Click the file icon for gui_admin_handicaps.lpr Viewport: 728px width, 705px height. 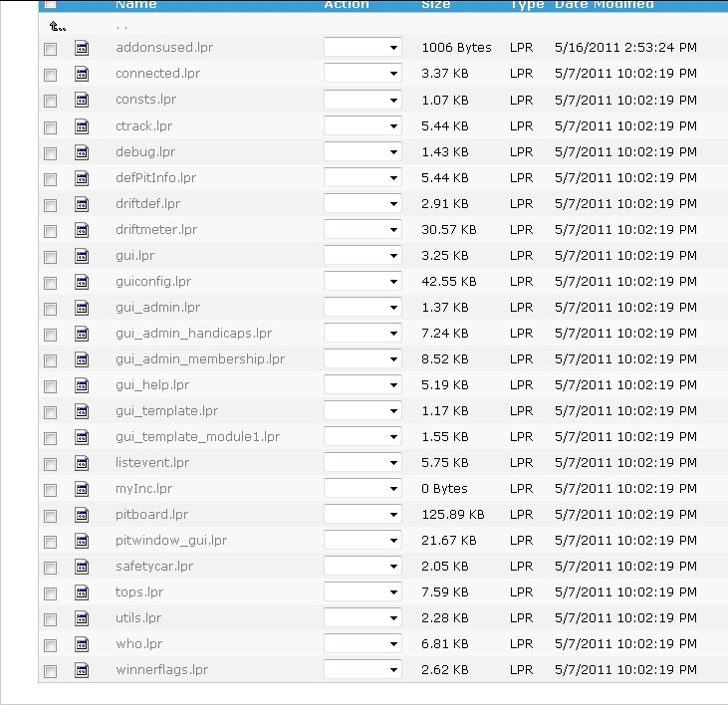click(82, 334)
